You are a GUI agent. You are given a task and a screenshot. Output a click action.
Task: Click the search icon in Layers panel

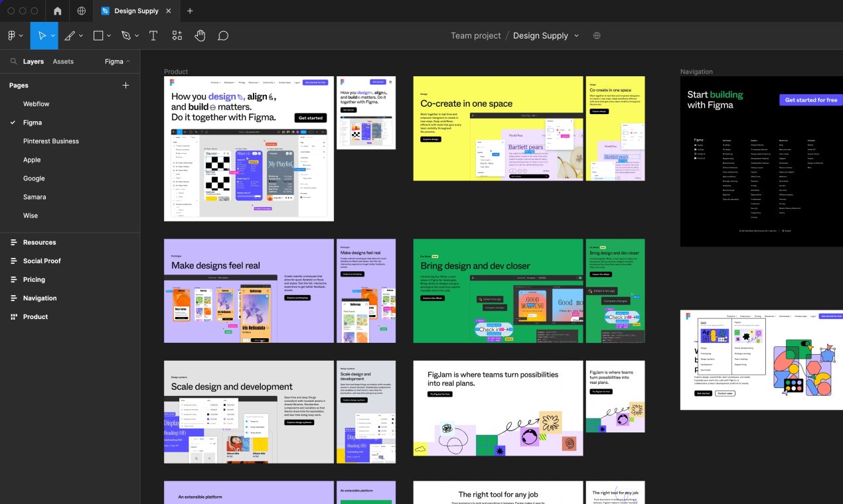[x=13, y=62]
